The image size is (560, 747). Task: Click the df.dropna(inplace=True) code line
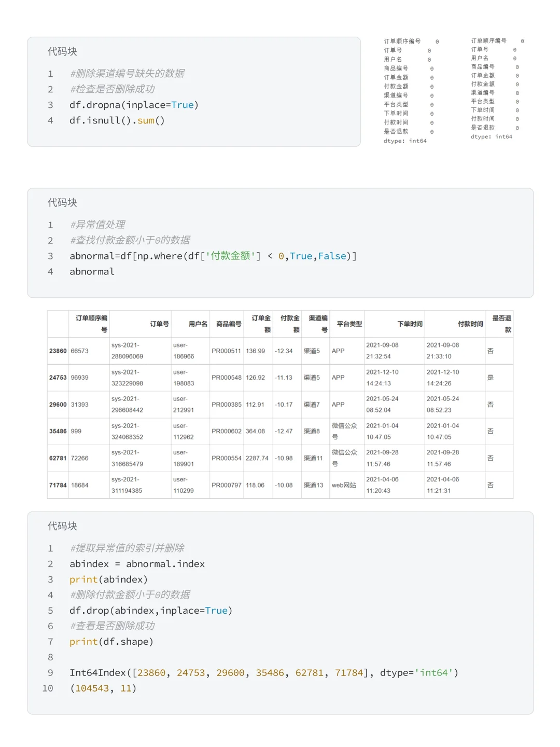pos(134,105)
